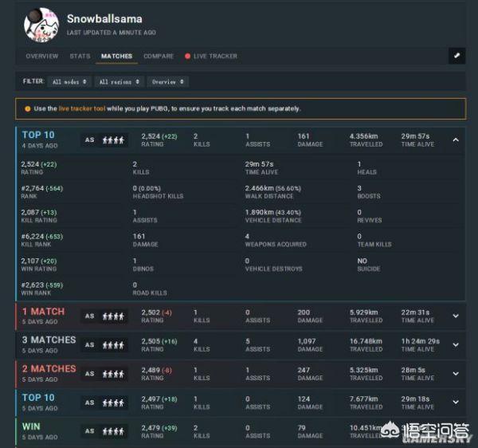Click the 7.677km travelled value

[x=364, y=399]
